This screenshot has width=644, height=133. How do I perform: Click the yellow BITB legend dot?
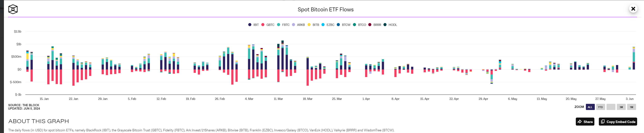pos(309,25)
